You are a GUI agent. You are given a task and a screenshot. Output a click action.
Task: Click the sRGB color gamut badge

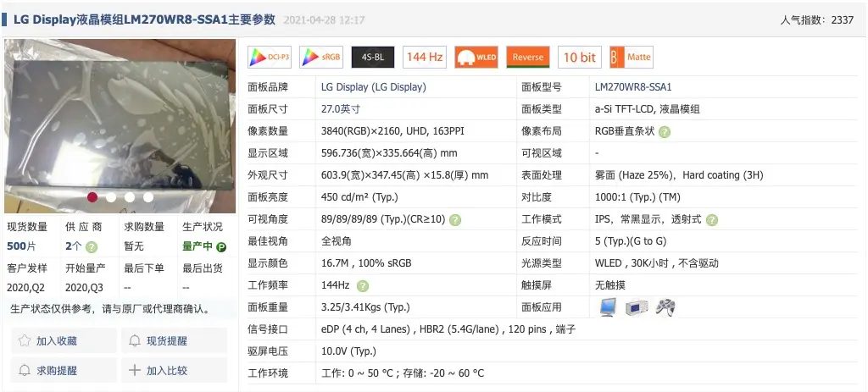321,57
